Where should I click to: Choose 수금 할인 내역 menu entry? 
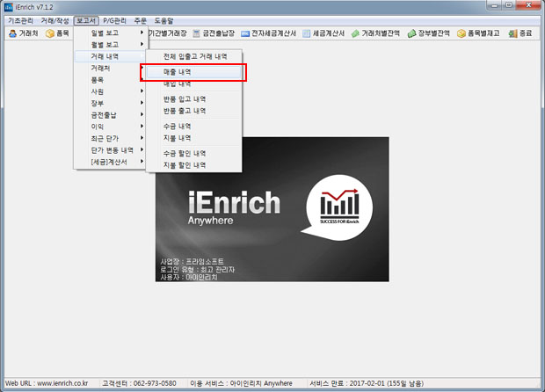pyautogui.click(x=185, y=153)
